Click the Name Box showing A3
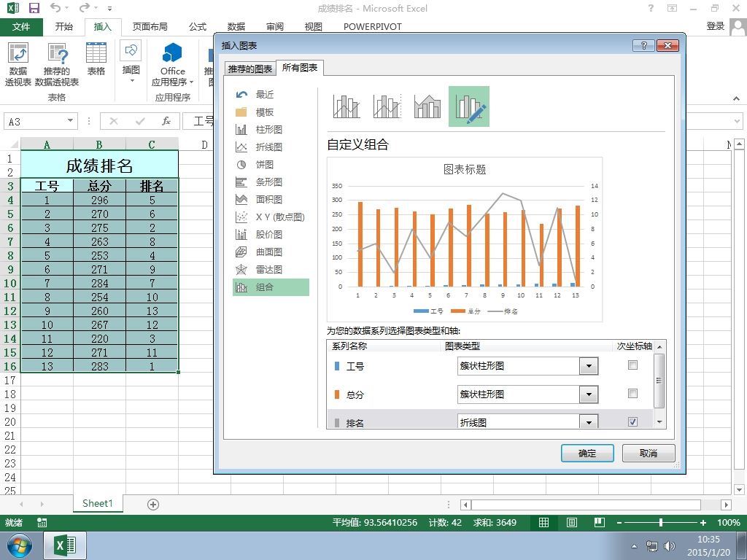747x560 pixels. (35, 122)
